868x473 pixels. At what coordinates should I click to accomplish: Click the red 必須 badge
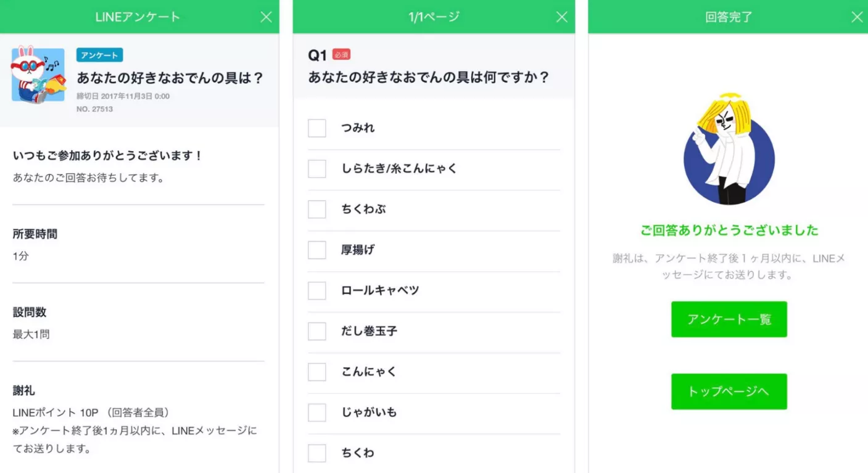(341, 54)
